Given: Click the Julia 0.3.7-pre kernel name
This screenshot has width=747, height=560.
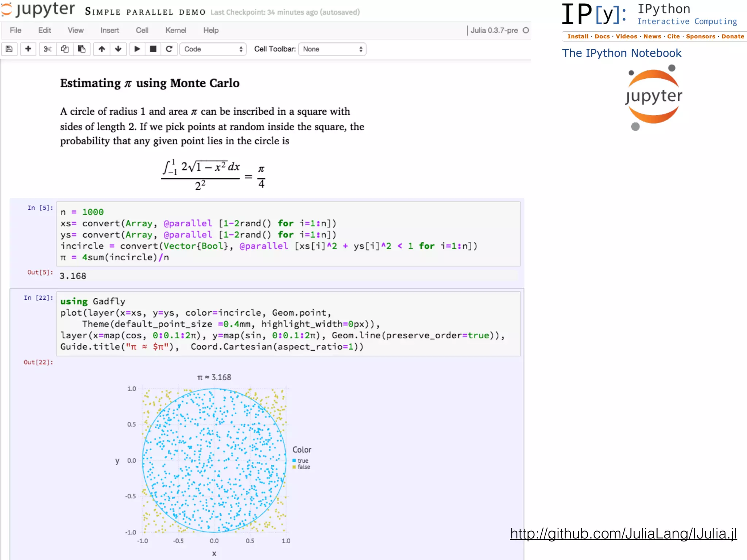Looking at the screenshot, I should coord(494,30).
